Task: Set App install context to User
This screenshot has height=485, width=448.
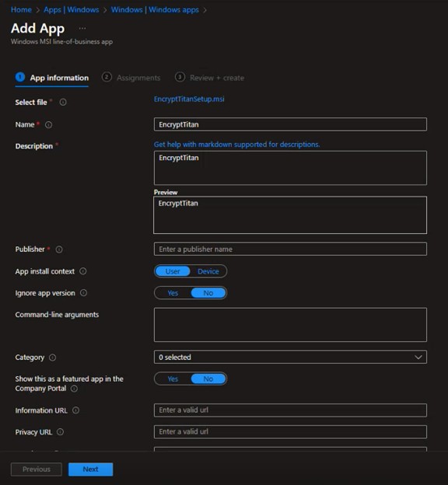Action: (173, 271)
